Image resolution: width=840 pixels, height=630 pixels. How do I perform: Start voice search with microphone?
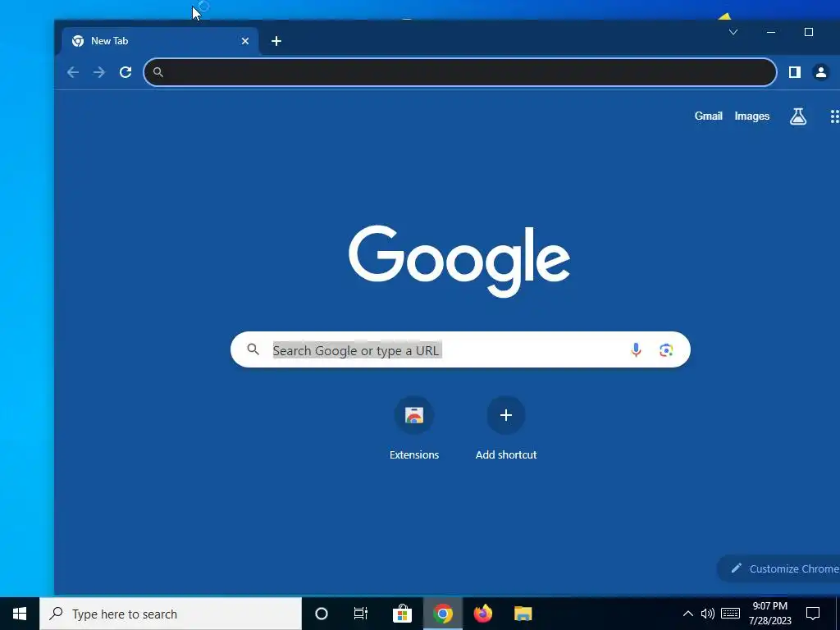636,349
